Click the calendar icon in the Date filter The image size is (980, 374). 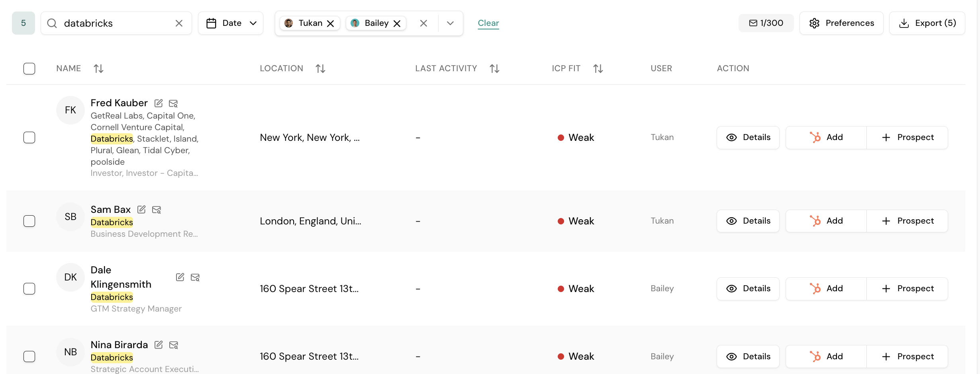point(212,23)
